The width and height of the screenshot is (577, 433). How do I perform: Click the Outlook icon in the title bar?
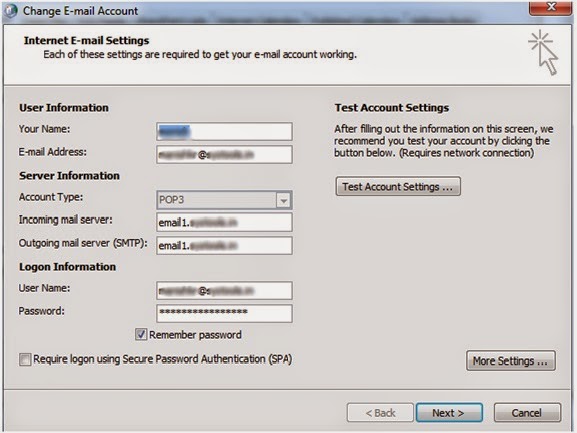click(x=11, y=11)
